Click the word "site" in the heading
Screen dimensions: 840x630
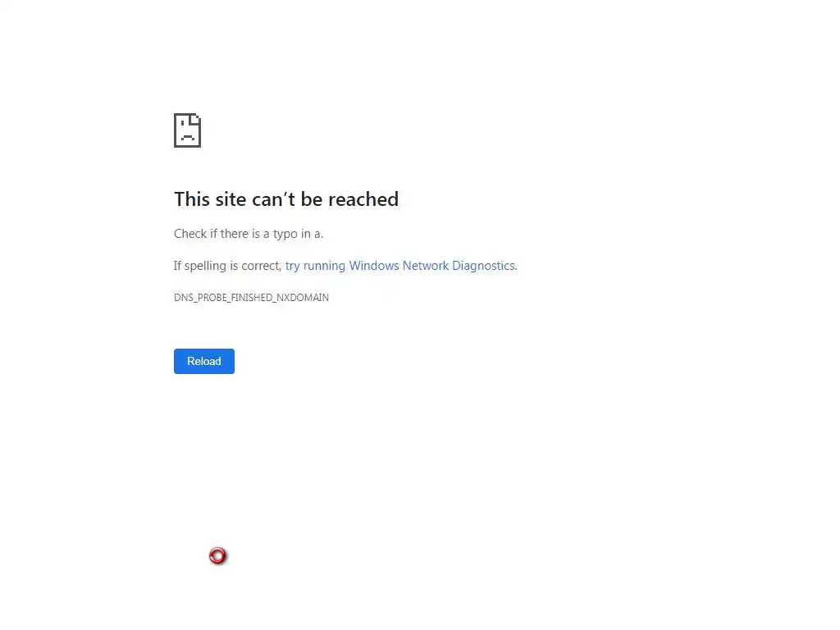click(x=231, y=199)
